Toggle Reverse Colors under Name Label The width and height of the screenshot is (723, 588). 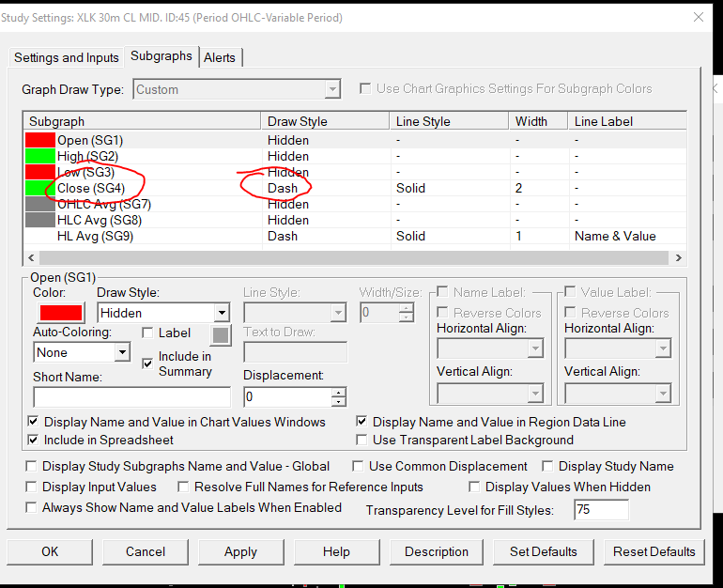[442, 312]
